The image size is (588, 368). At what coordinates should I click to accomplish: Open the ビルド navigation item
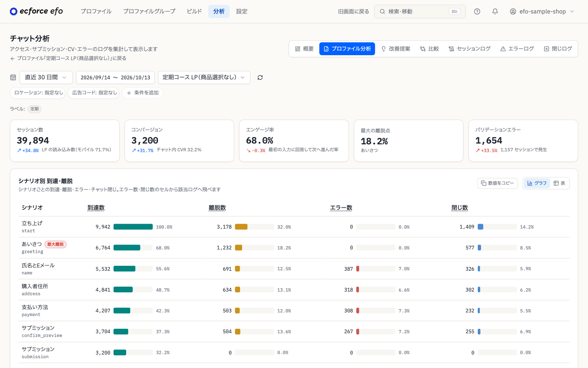194,11
